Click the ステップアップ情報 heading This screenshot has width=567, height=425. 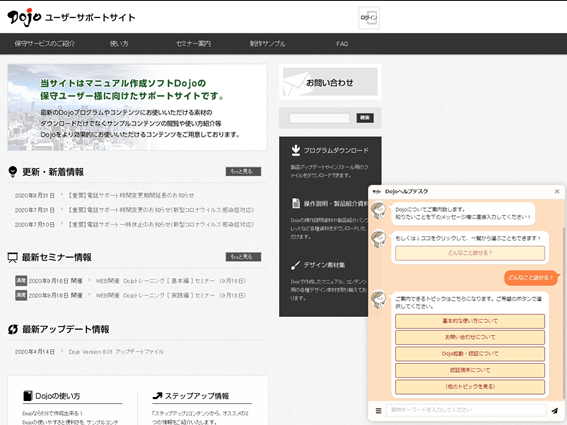[x=197, y=396]
